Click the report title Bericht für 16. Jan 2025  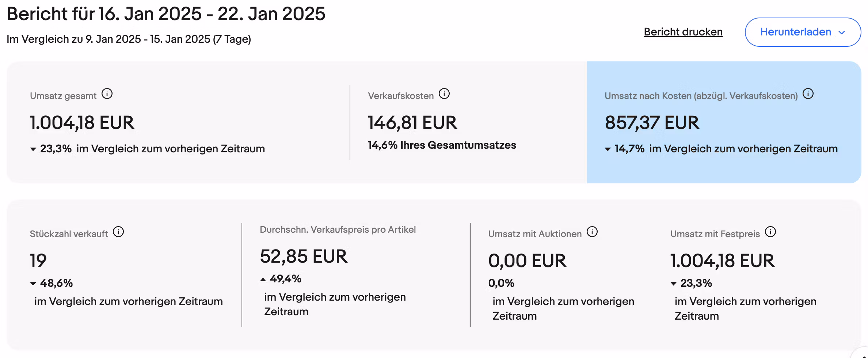tap(166, 14)
